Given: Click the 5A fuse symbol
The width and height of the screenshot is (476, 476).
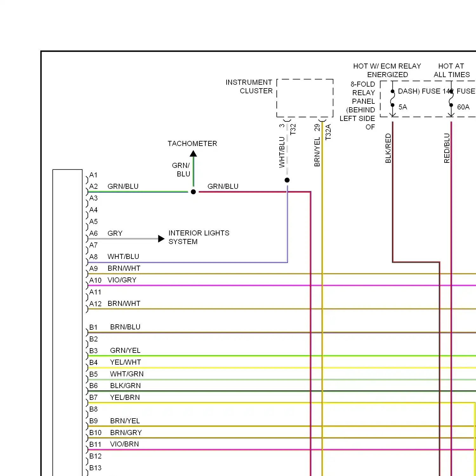Looking at the screenshot, I should (393, 98).
